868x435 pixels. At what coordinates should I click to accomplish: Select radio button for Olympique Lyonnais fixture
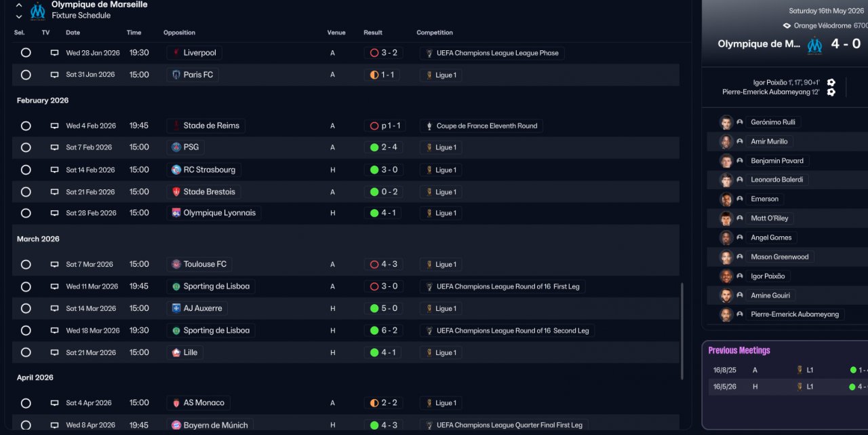click(26, 213)
